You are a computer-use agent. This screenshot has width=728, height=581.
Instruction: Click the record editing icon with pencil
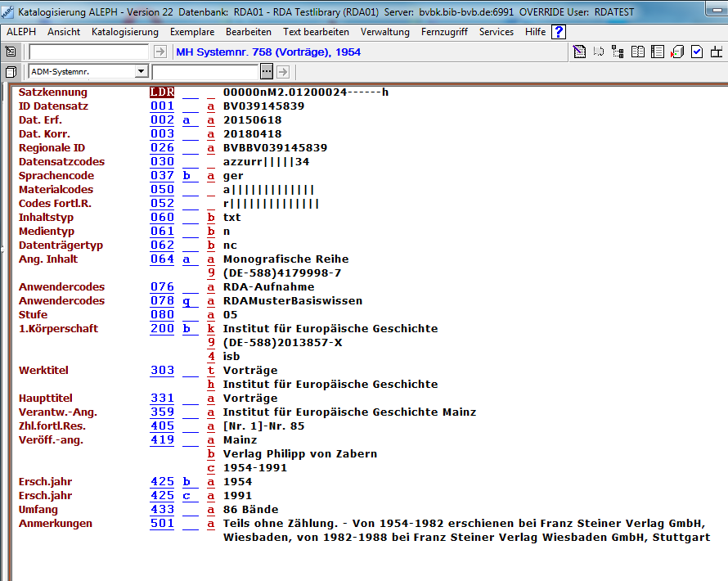pyautogui.click(x=580, y=52)
